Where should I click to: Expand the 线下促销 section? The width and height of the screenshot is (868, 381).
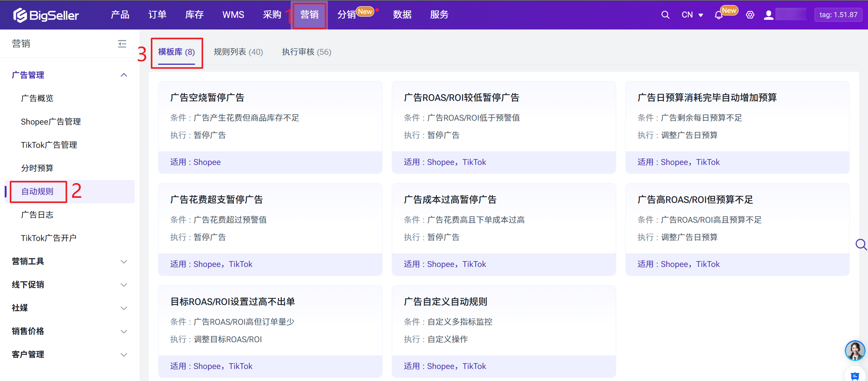(124, 285)
